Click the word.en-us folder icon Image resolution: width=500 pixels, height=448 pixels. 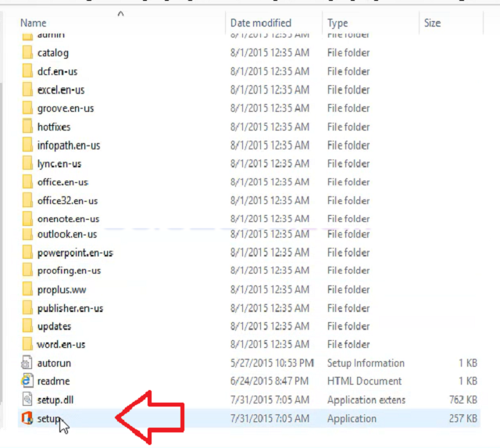click(x=27, y=344)
